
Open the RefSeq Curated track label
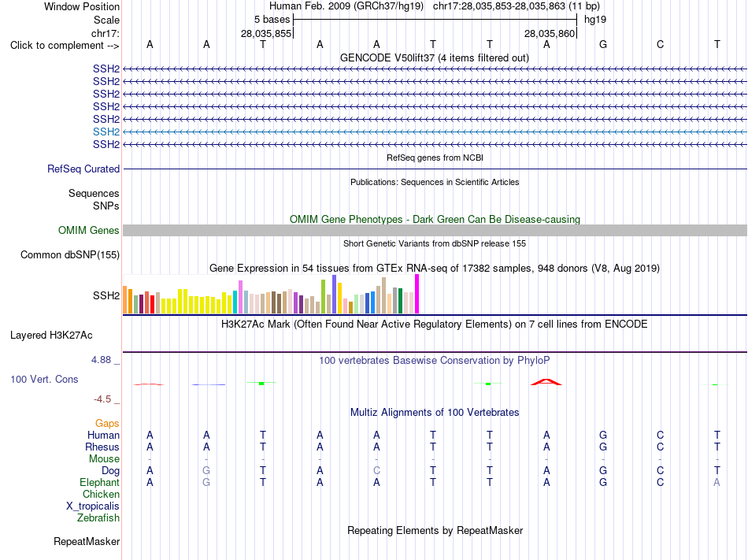point(83,169)
